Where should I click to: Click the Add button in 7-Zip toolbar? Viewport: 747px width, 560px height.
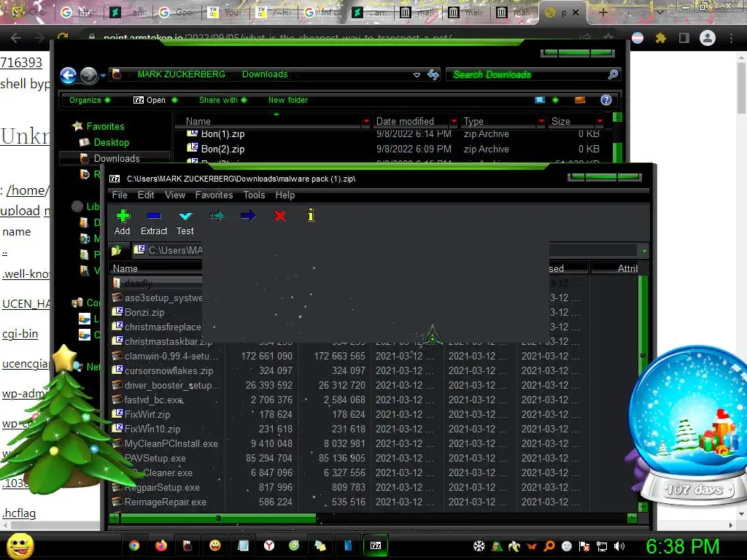tap(123, 222)
